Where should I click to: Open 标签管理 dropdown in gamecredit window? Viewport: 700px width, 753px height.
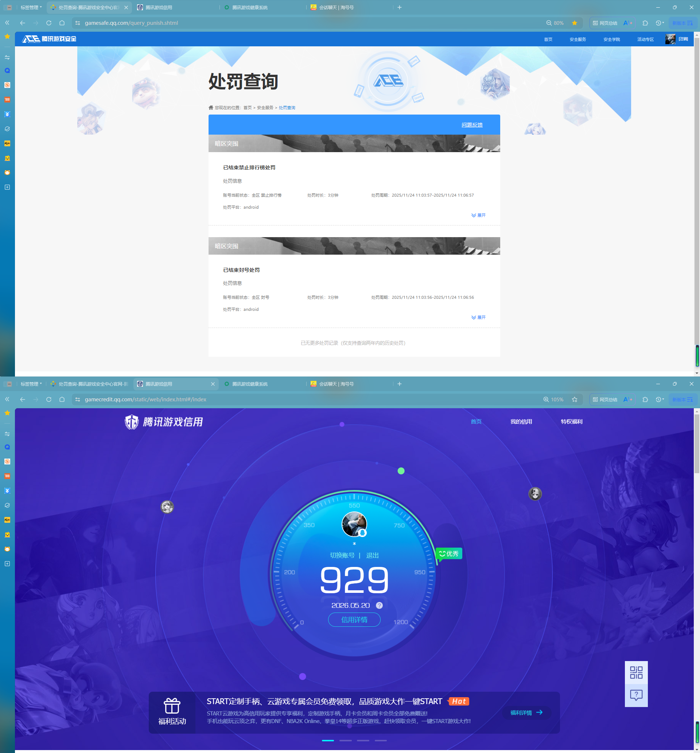[x=31, y=384]
